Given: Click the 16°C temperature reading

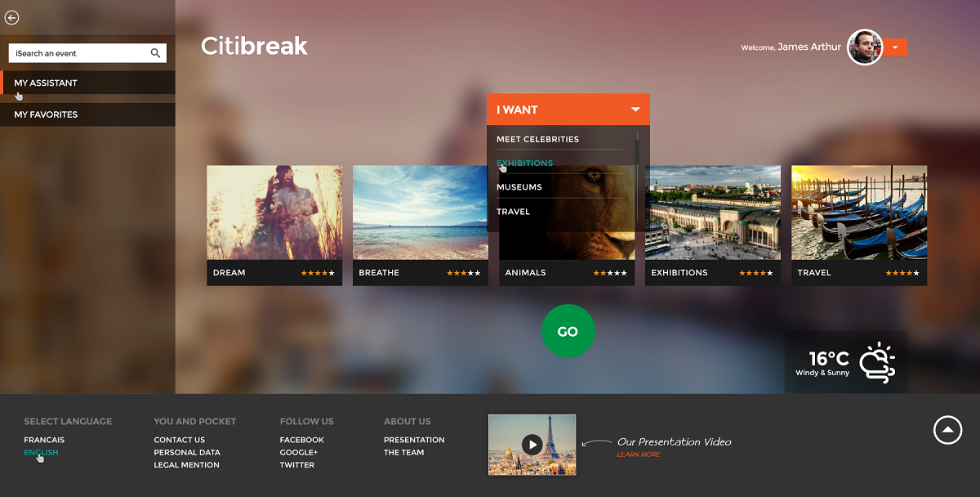Looking at the screenshot, I should (x=829, y=358).
